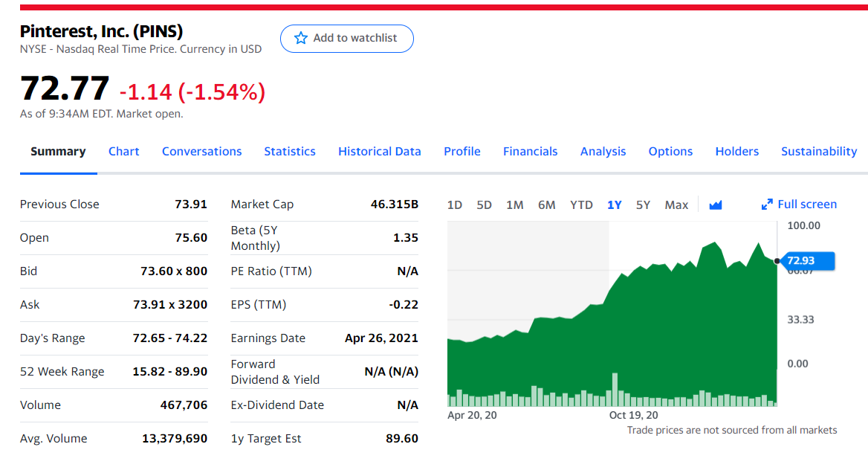Select the YTD chart range
Image resolution: width=868 pixels, height=473 pixels.
coord(581,205)
